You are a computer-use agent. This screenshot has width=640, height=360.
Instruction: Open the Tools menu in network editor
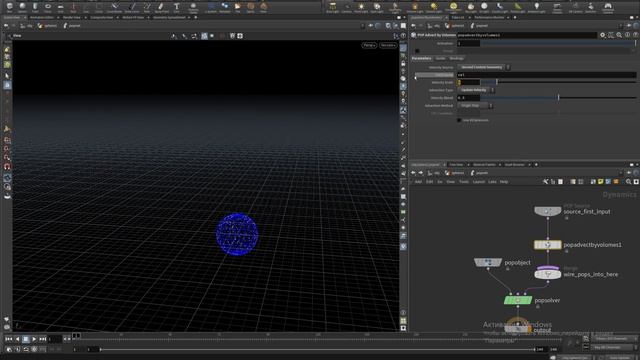[464, 182]
